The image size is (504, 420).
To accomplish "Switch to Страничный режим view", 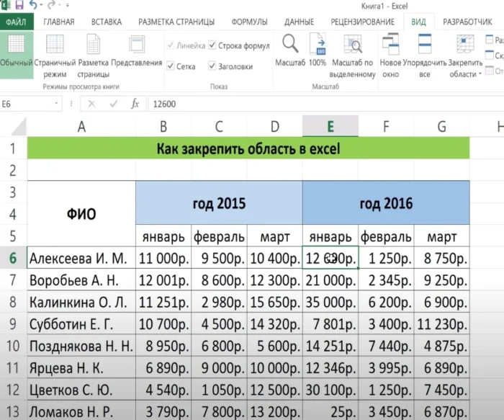I will (55, 48).
